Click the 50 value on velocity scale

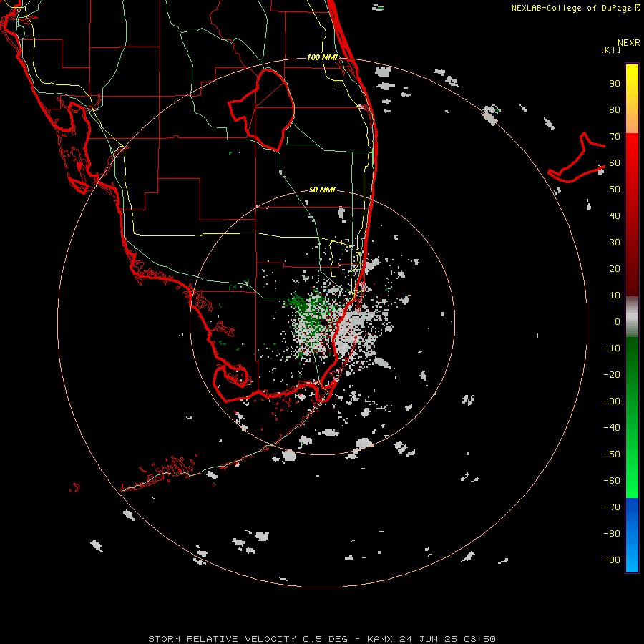click(615, 190)
